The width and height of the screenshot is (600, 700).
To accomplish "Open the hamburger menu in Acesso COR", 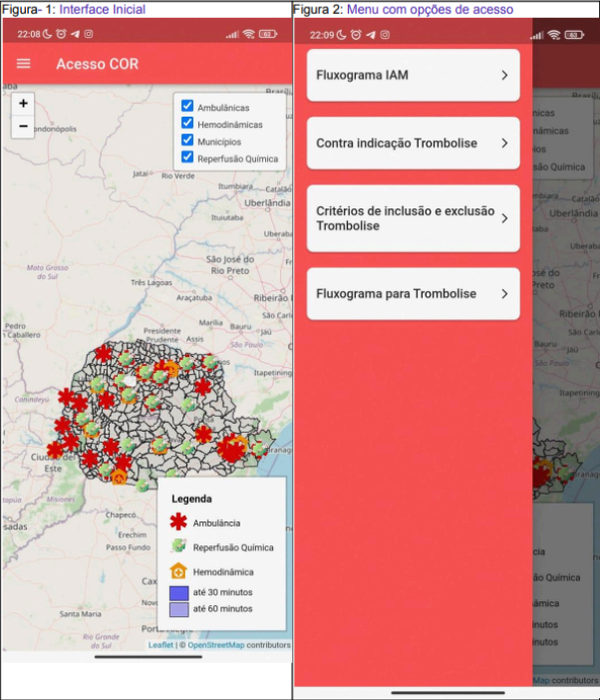I will (x=24, y=64).
